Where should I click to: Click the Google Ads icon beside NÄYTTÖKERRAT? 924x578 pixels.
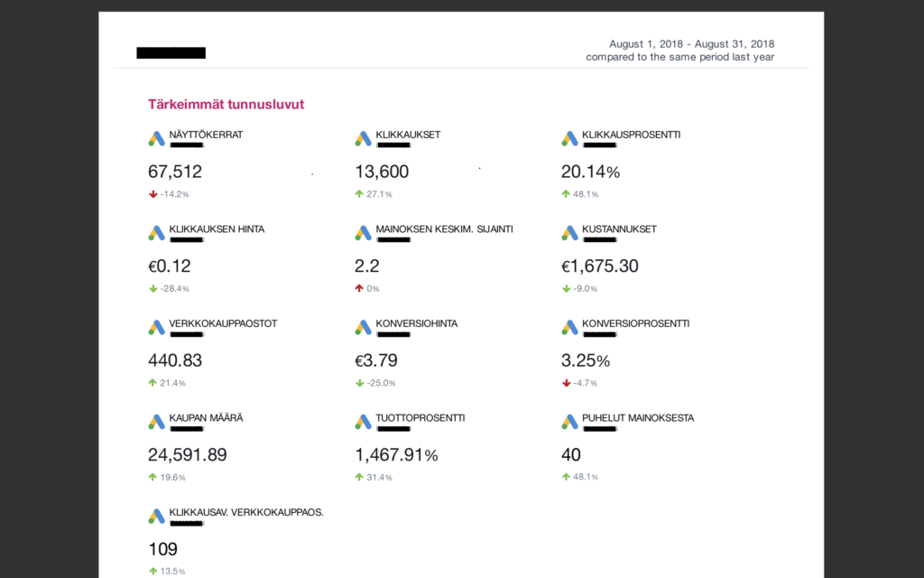tap(156, 138)
